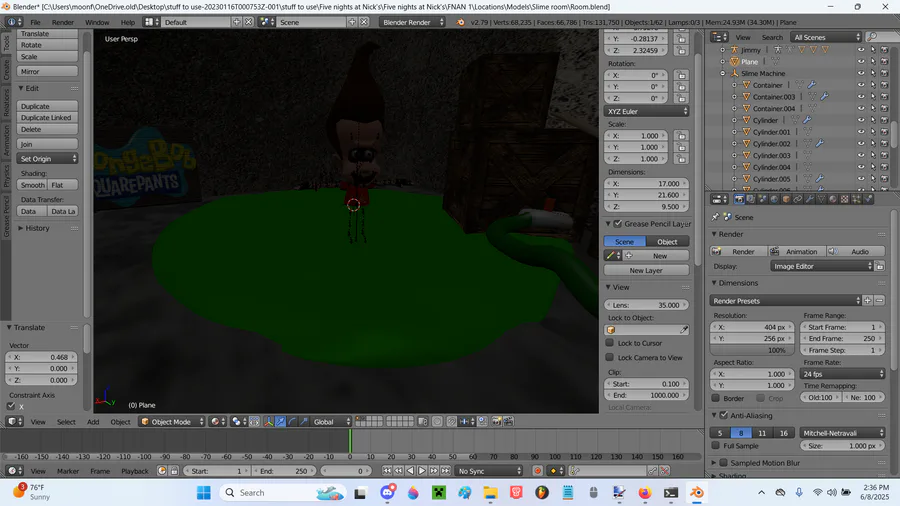
Task: Open the 24 fps frame rate dropdown
Action: [x=842, y=374]
